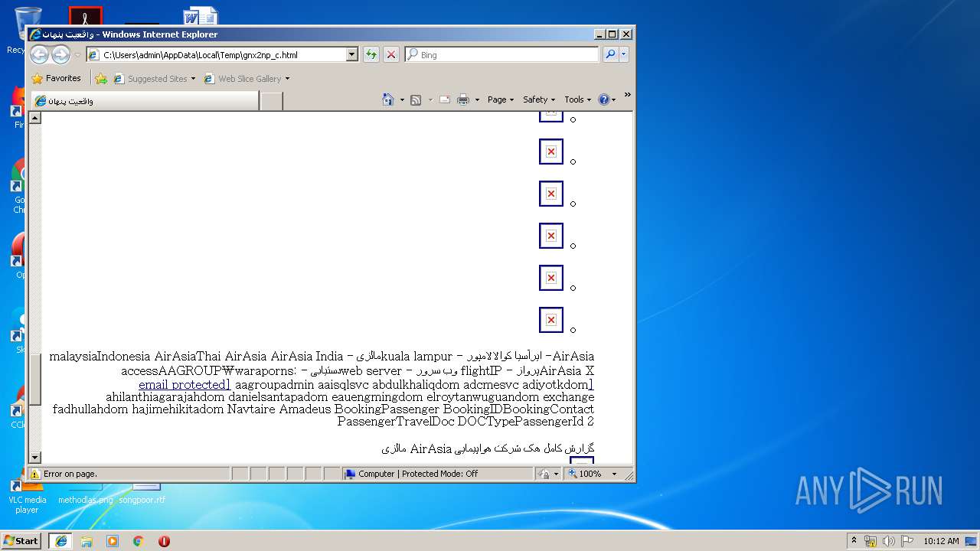Click 'Error on page.' status text
This screenshot has height=551, width=980.
point(70,474)
